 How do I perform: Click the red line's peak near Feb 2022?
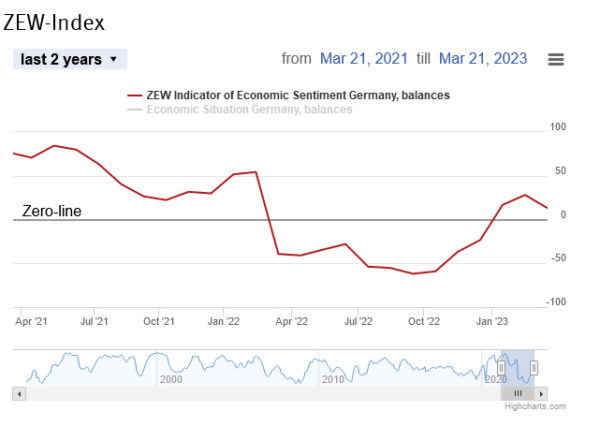click(257, 172)
